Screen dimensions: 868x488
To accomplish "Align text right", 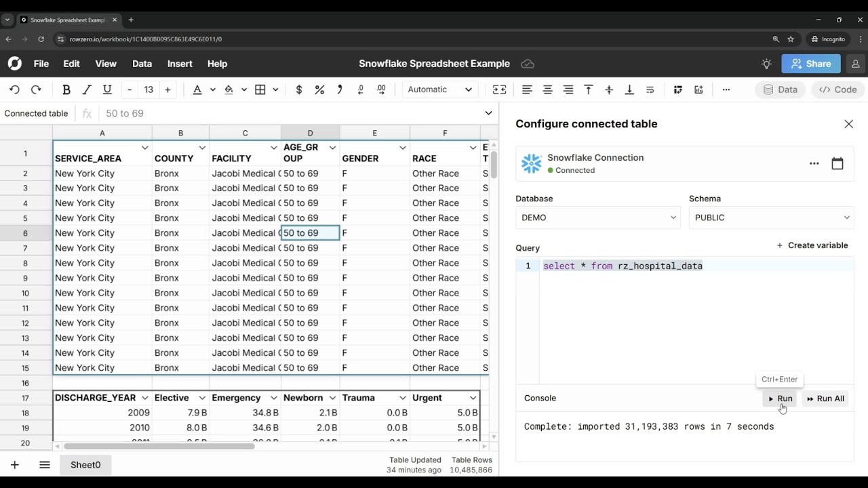I will tap(568, 89).
